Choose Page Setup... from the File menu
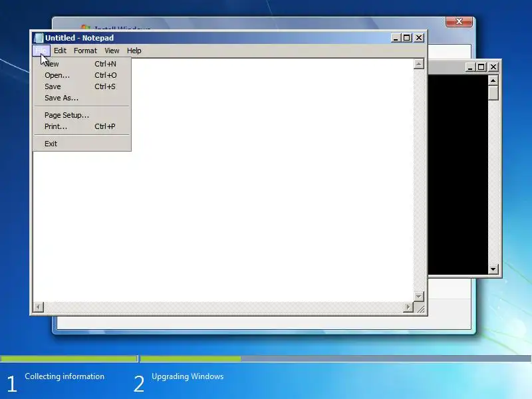The image size is (532, 399). [82, 115]
